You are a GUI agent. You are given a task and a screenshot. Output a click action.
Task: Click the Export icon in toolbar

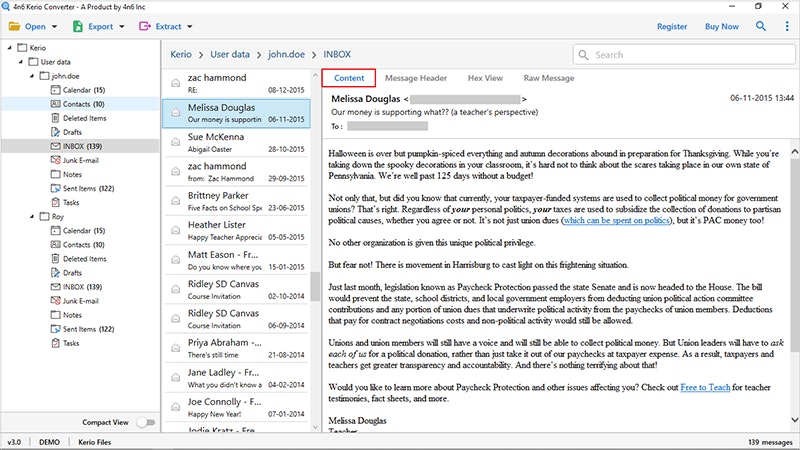[78, 27]
